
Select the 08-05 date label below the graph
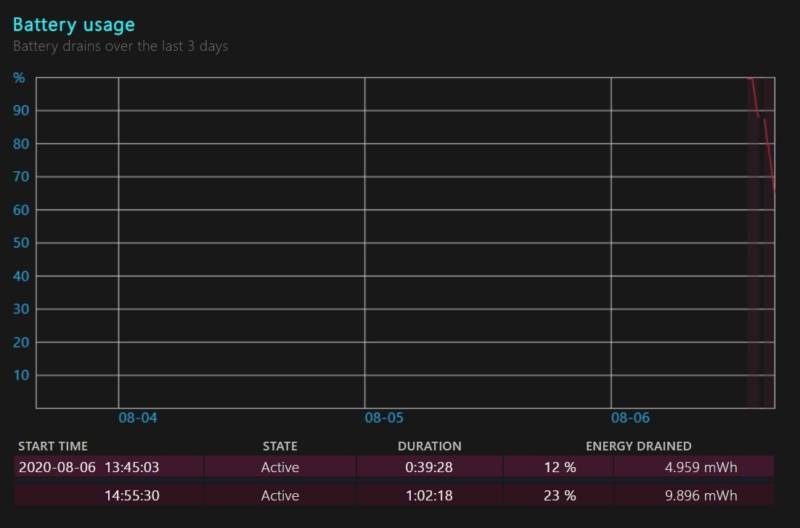click(x=383, y=418)
